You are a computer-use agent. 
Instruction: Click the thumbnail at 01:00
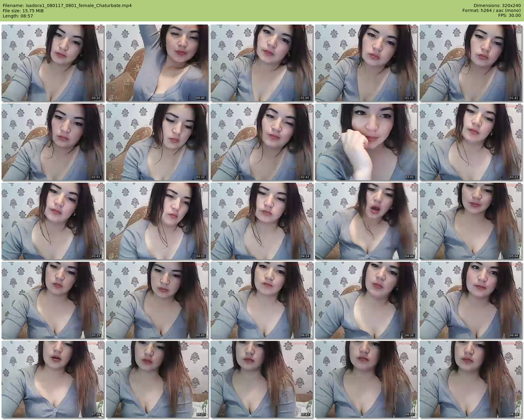tap(262, 63)
